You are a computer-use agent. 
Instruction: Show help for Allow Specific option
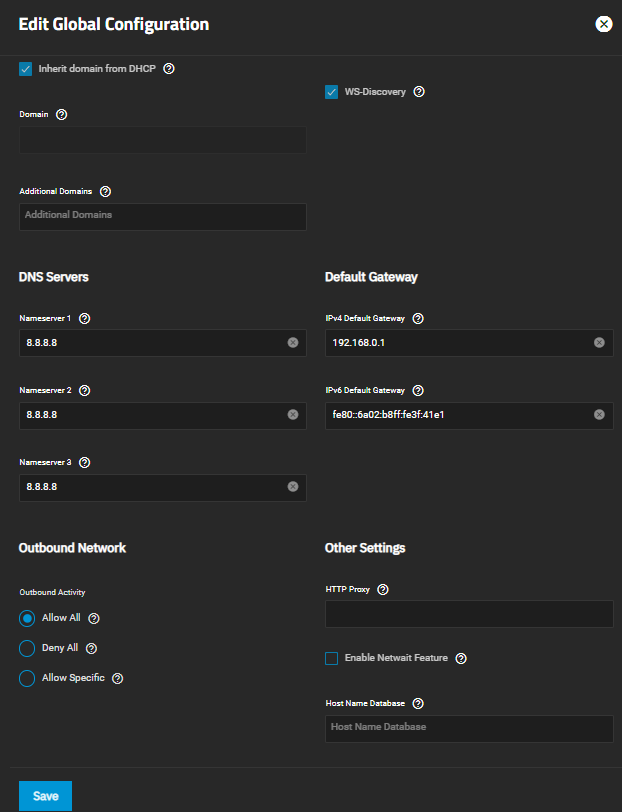(118, 678)
